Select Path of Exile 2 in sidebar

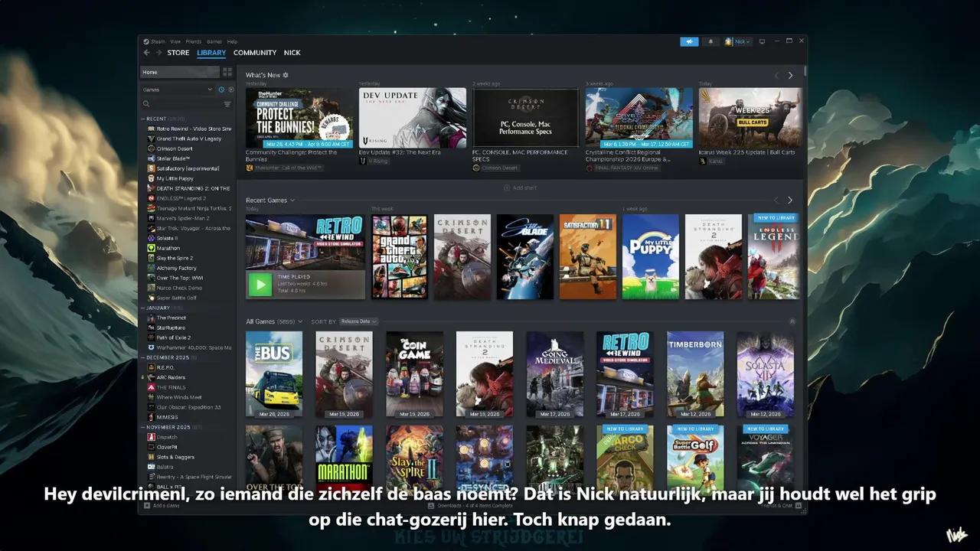pos(174,337)
